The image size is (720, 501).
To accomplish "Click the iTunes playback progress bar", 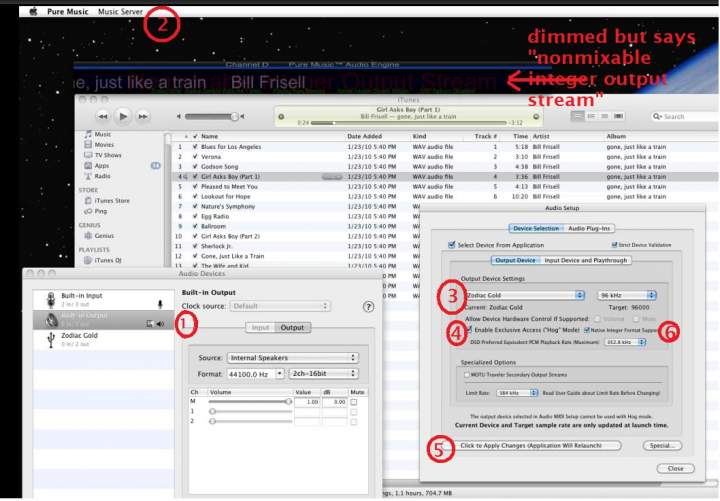I will tap(409, 123).
